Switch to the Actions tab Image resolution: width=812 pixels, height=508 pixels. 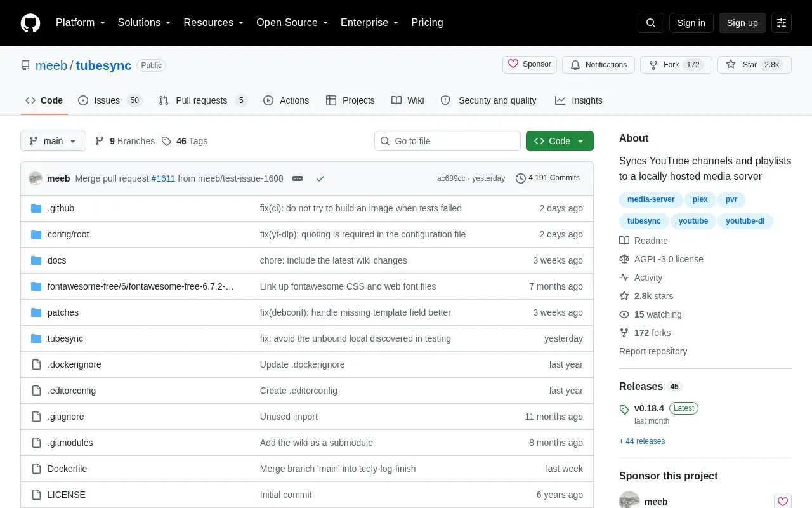[x=286, y=100]
